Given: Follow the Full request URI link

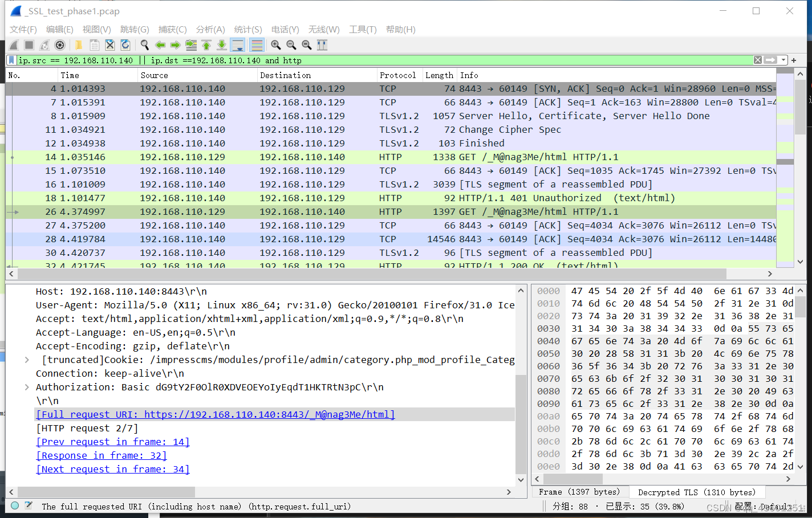Looking at the screenshot, I should 216,414.
